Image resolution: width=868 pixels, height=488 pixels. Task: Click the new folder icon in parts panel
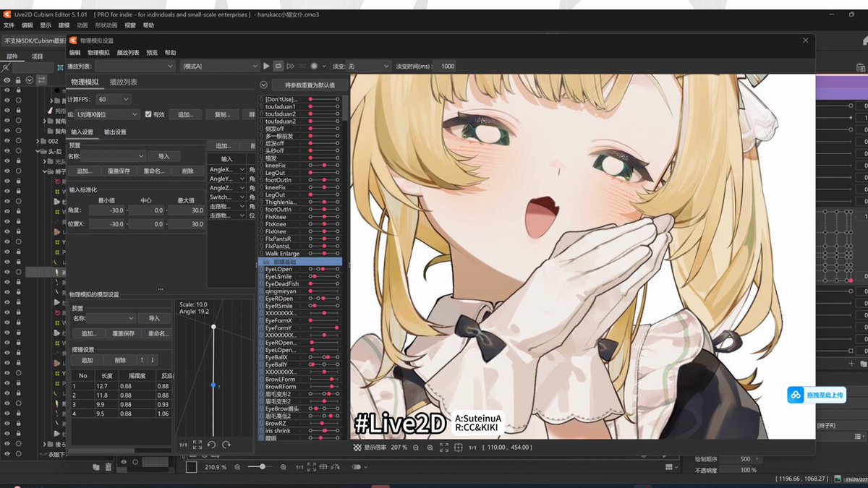pyautogui.click(x=96, y=467)
